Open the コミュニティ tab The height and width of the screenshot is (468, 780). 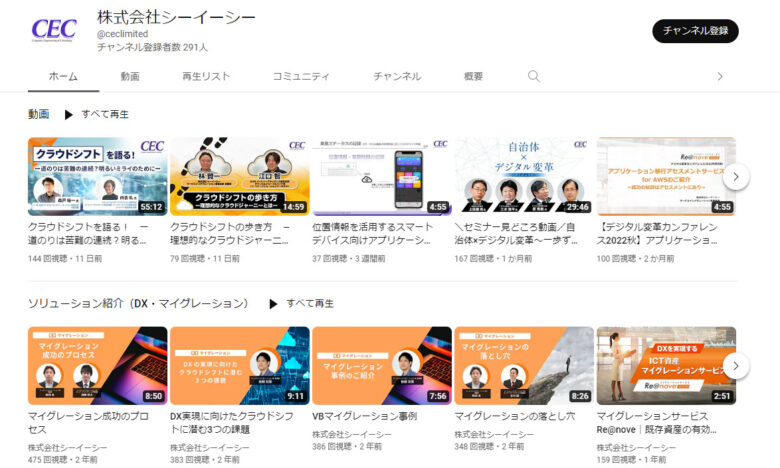[x=301, y=76]
